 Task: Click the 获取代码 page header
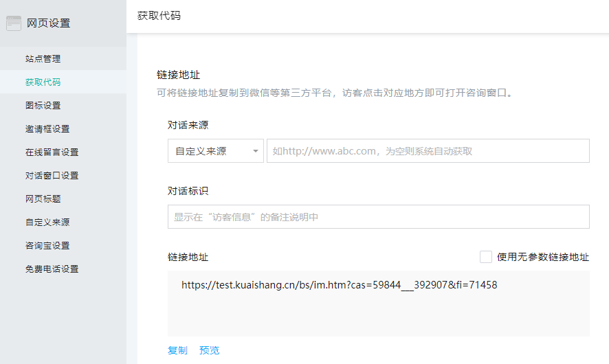159,15
